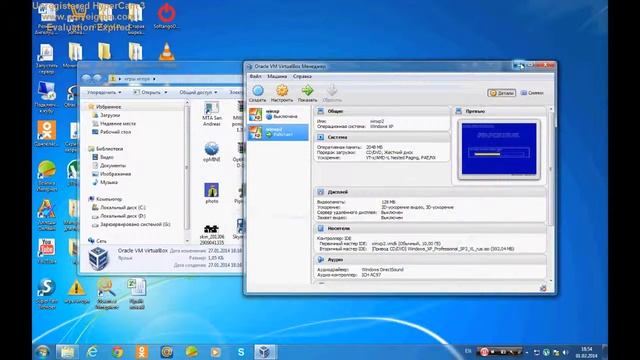
Task: Open the Открыть dropdown arrow in Explorer
Action: coord(166,93)
